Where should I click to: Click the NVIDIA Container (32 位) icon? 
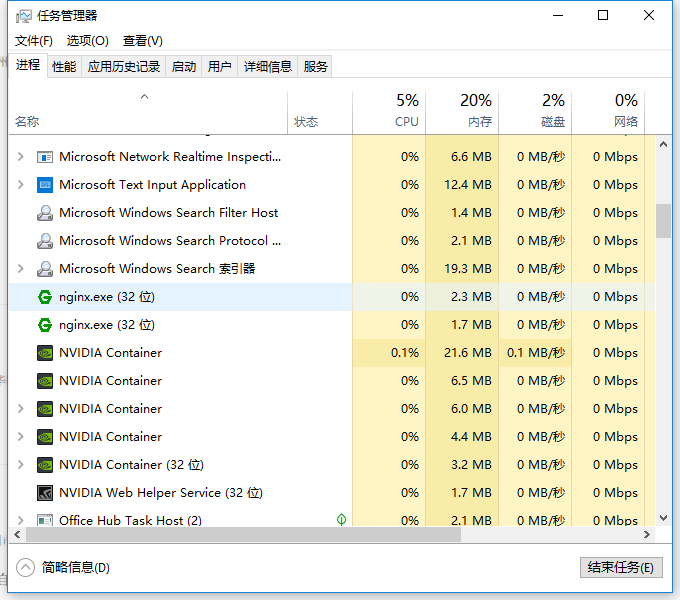pos(45,465)
